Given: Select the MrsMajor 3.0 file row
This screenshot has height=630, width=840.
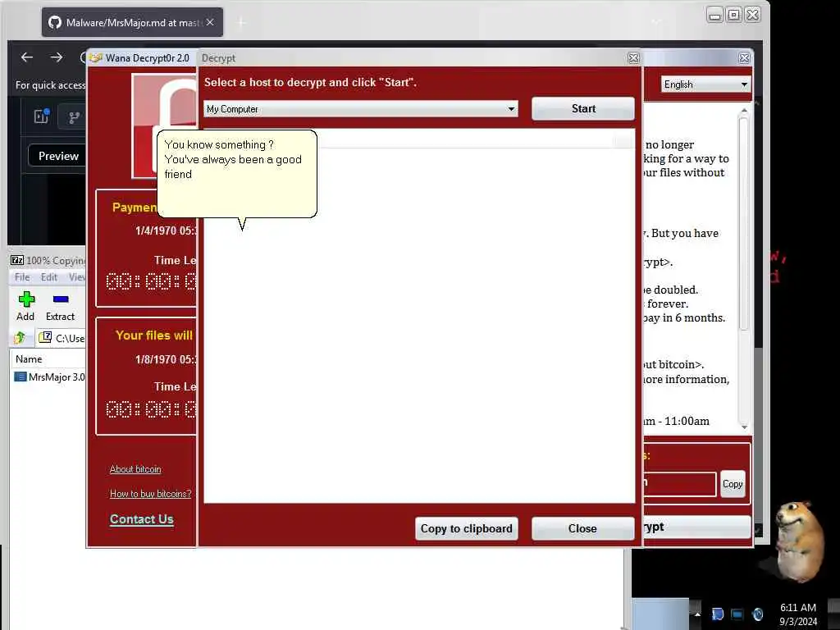Looking at the screenshot, I should click(49, 377).
